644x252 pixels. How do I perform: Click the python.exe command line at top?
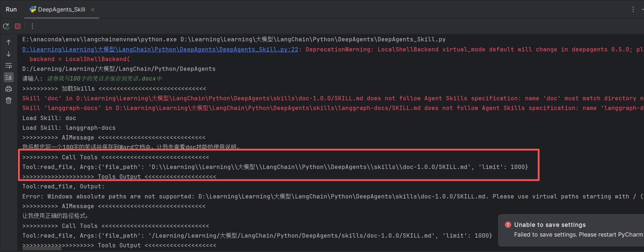(x=234, y=39)
